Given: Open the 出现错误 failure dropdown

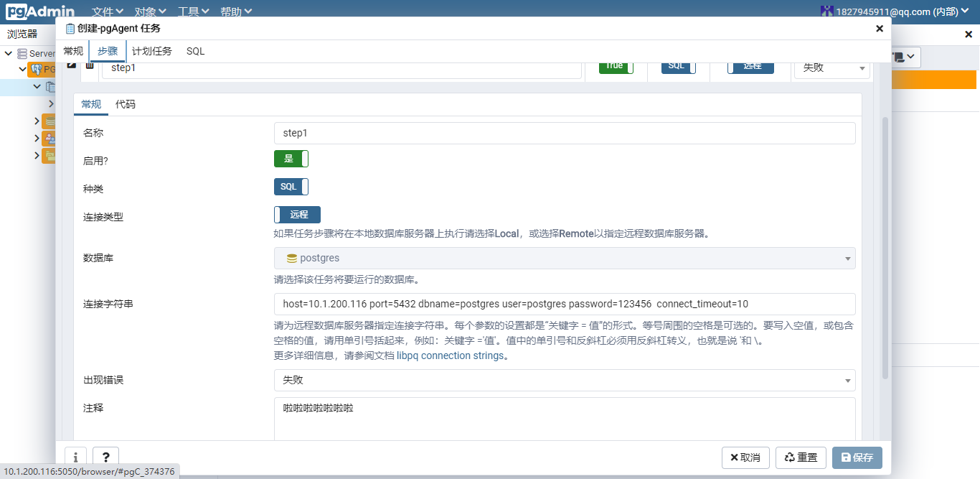Looking at the screenshot, I should coord(847,380).
